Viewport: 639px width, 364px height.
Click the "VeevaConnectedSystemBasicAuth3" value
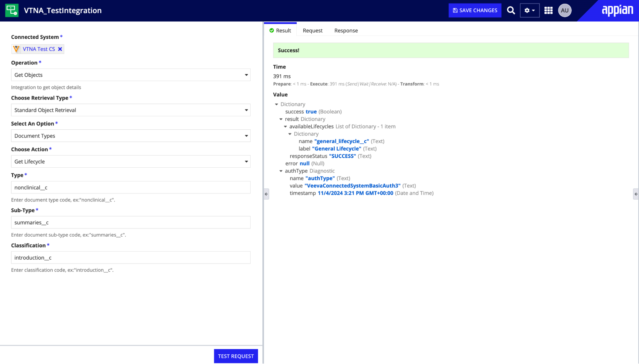tap(352, 186)
